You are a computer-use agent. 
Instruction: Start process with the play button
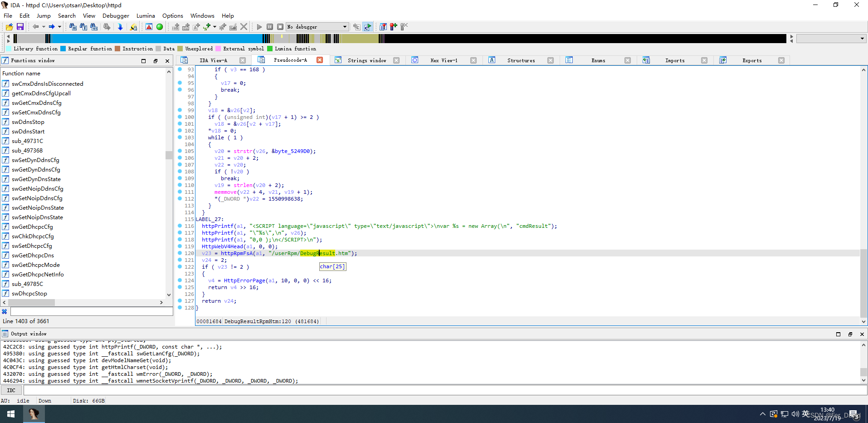tap(259, 27)
